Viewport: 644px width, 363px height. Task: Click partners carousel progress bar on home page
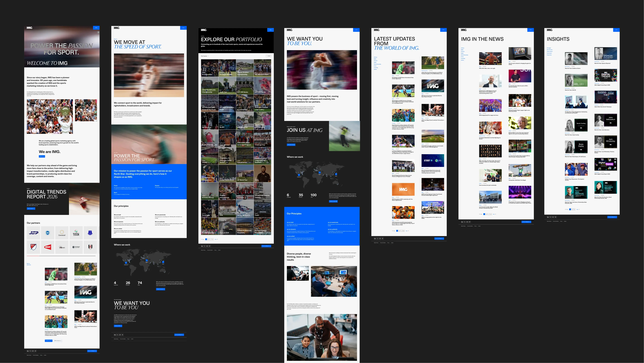coord(61,256)
